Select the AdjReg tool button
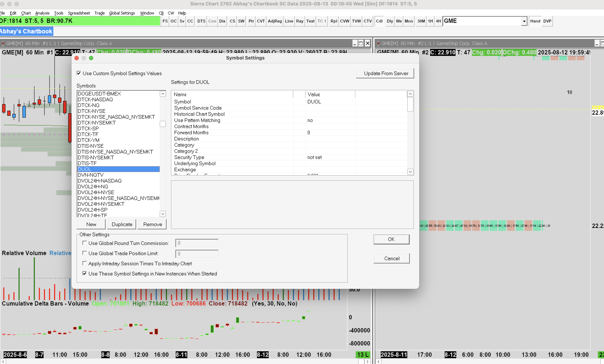Screen dimensions: 604x364 point(275,21)
